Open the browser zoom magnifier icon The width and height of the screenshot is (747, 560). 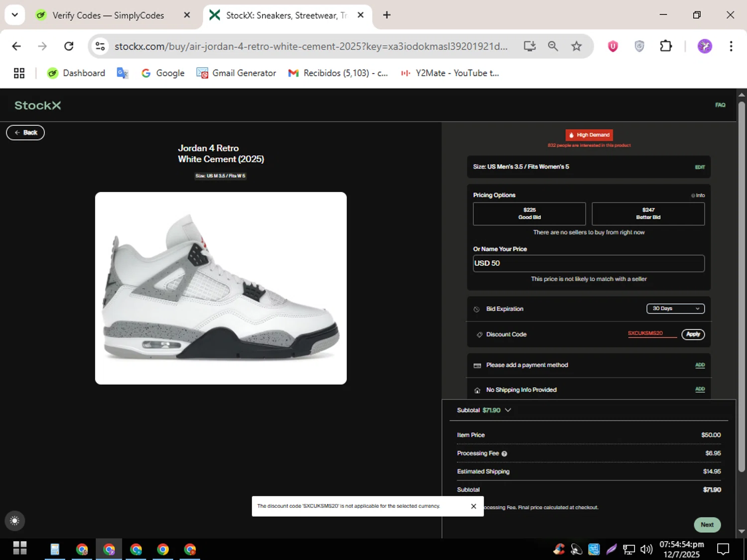coord(553,46)
